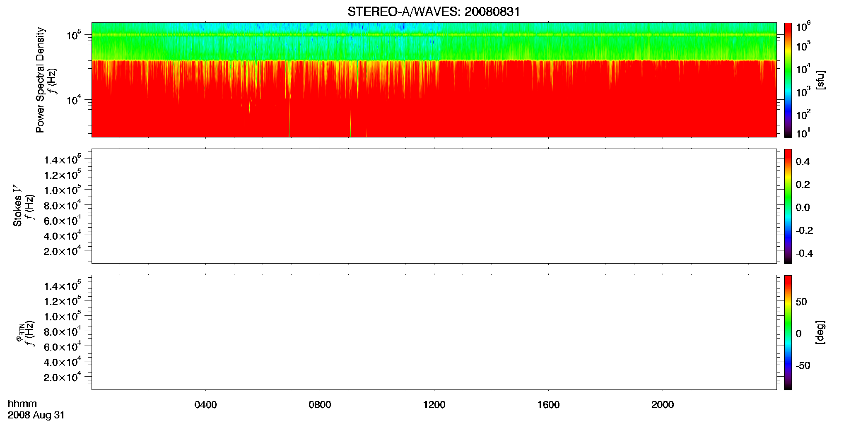The width and height of the screenshot is (868, 447).
Task: Click the 2000 time tick label
Action: click(x=663, y=405)
